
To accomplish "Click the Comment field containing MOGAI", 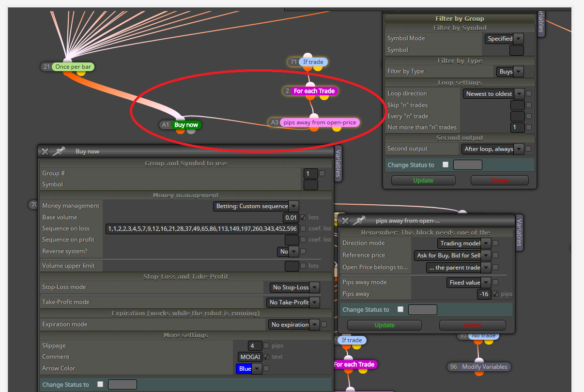I will pyautogui.click(x=250, y=357).
